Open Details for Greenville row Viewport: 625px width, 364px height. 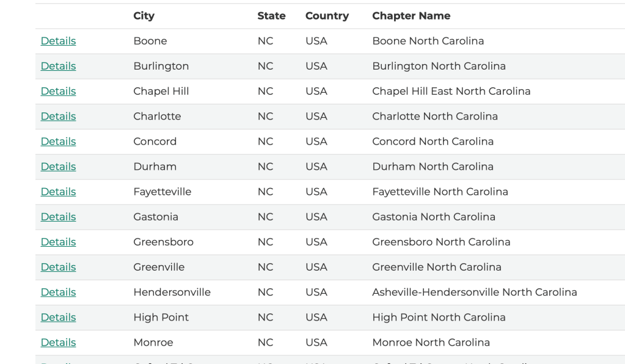click(x=58, y=267)
